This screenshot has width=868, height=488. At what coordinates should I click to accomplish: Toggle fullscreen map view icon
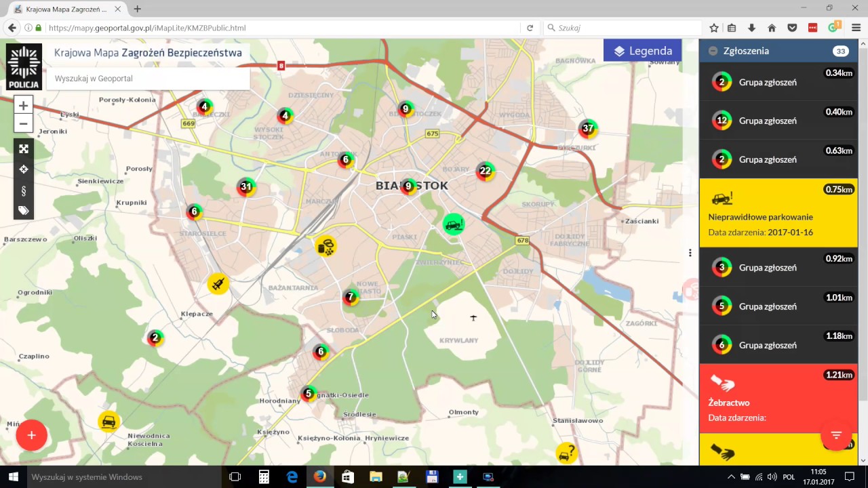tap(23, 149)
